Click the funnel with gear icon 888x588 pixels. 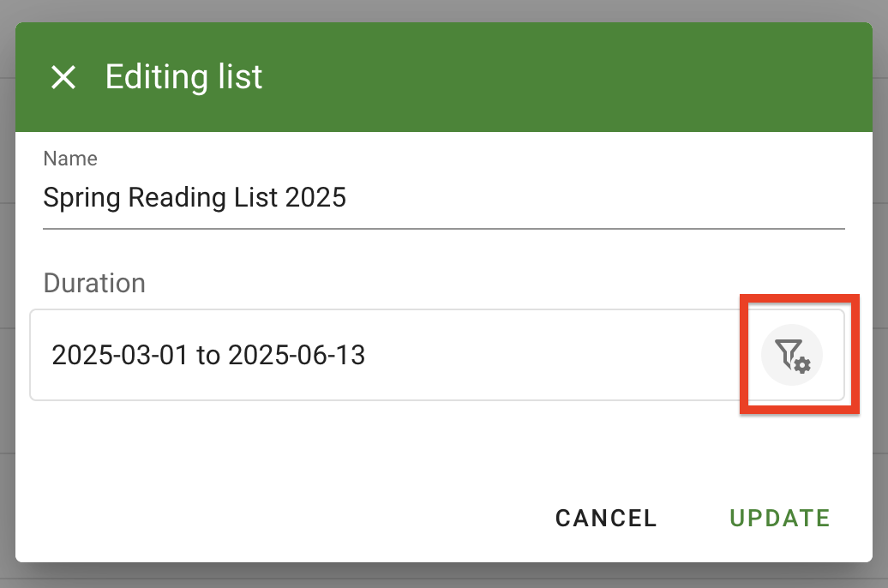pos(792,355)
